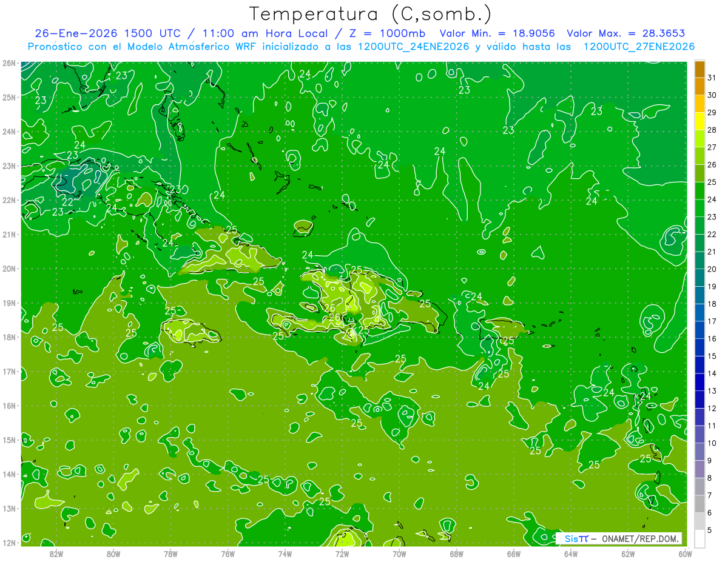Click the 64W longitude axis label
This screenshot has width=728, height=562.
[571, 553]
